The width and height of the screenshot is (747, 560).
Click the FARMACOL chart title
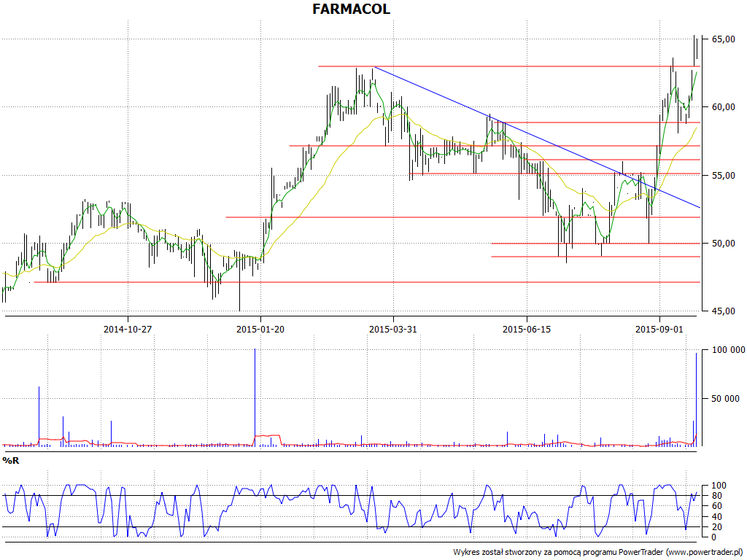click(351, 9)
